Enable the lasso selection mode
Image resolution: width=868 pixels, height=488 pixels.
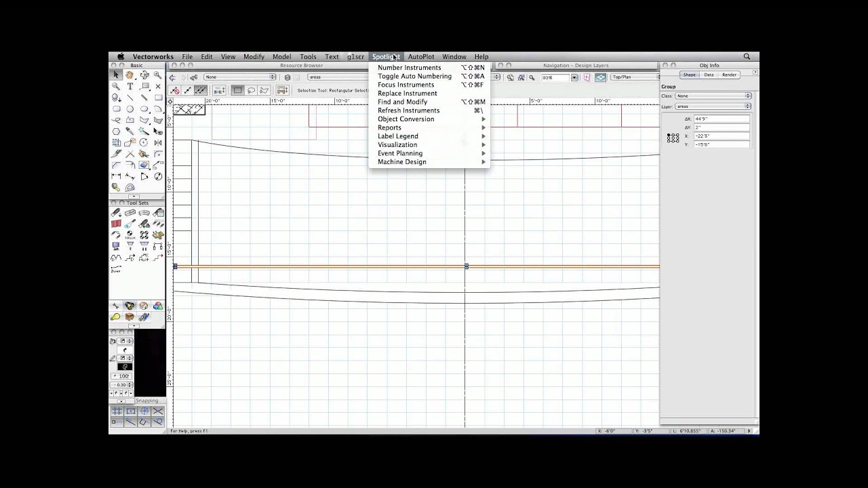251,90
